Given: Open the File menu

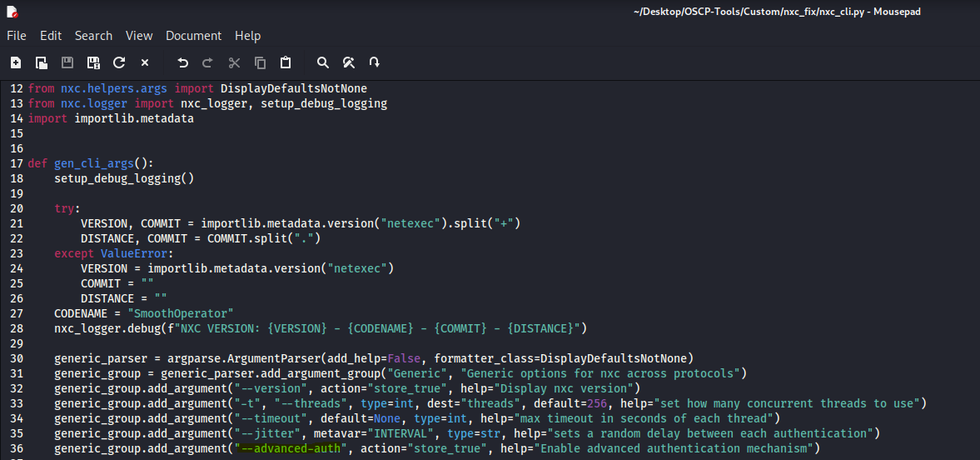Looking at the screenshot, I should (17, 36).
